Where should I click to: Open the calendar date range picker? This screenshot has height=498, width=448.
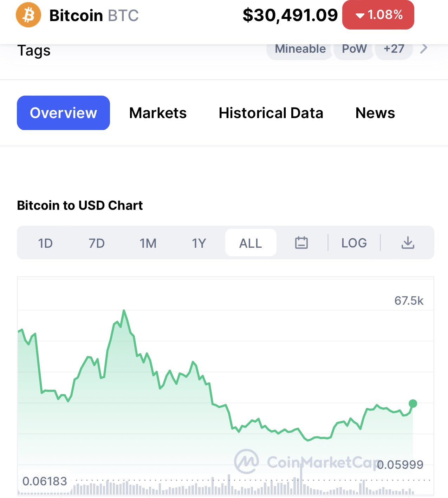tap(301, 242)
